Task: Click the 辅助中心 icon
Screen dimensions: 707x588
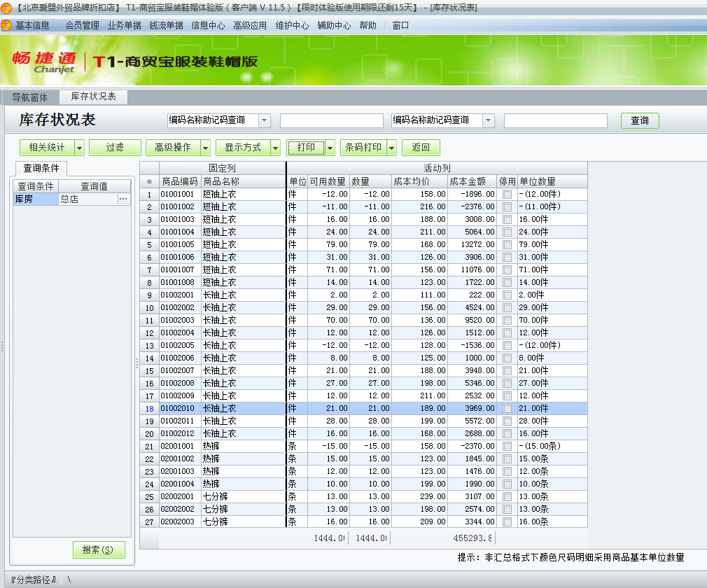Action: tap(335, 24)
